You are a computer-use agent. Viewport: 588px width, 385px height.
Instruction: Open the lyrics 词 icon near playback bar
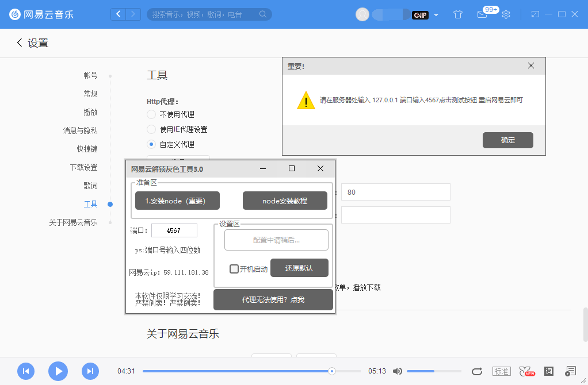click(548, 371)
